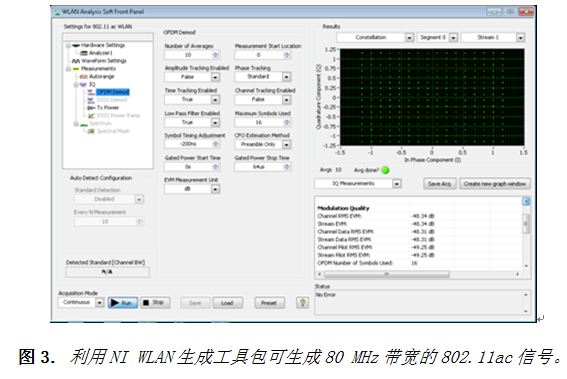Click the Measurements node icon
The width and height of the screenshot is (567, 379).
76,69
